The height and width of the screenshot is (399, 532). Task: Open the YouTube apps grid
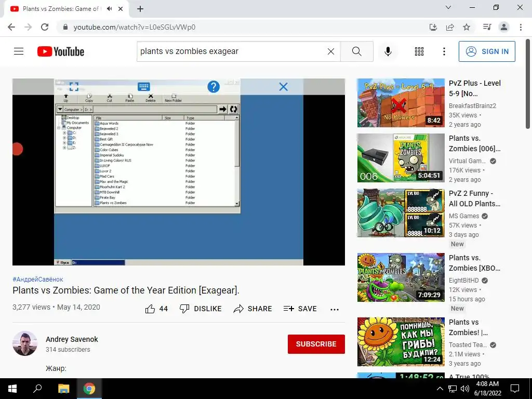click(419, 51)
